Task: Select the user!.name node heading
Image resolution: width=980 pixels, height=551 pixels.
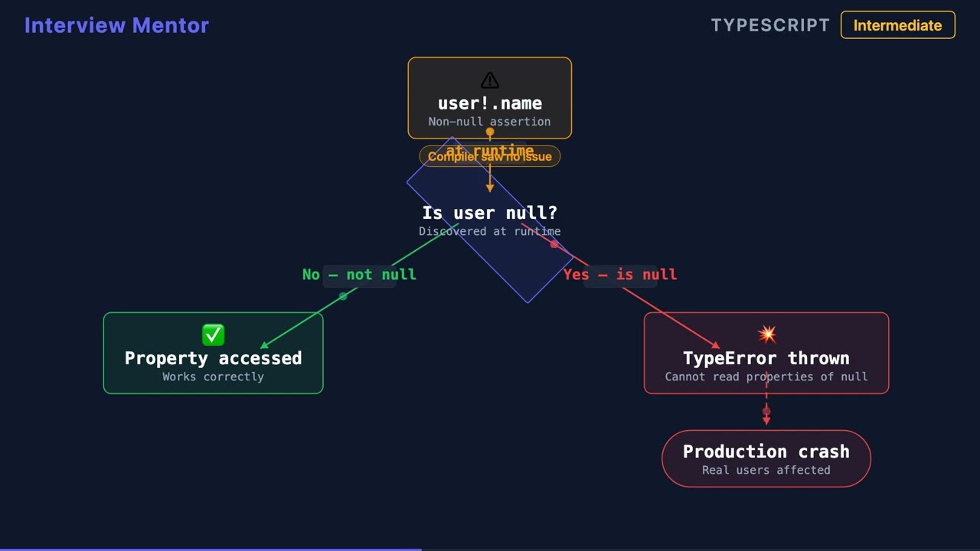Action: pos(490,103)
